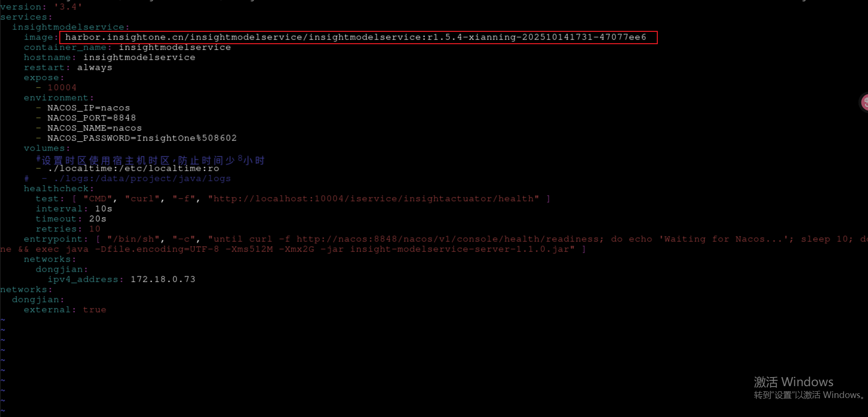Click the ipv4_address 172.18.0.73

[x=163, y=279]
